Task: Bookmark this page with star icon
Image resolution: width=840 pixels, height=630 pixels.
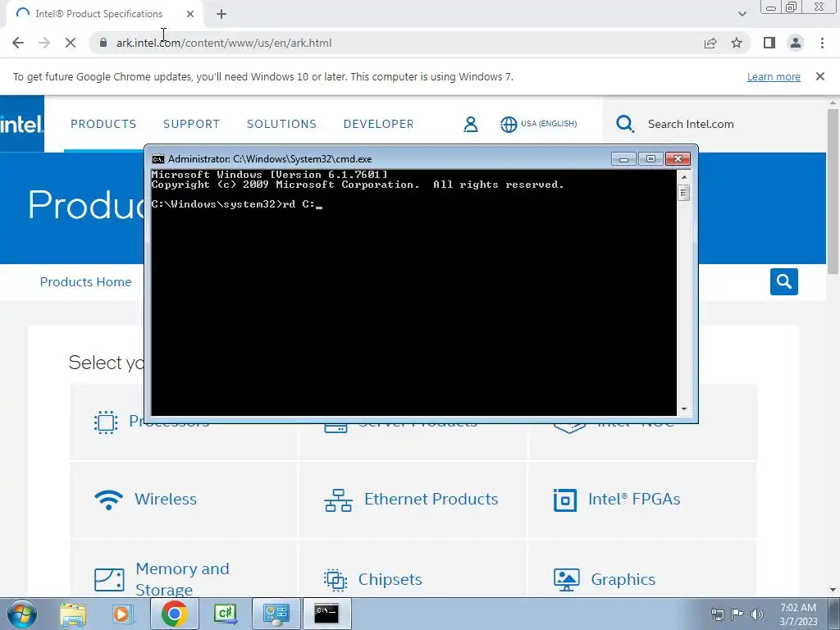Action: coord(737,43)
